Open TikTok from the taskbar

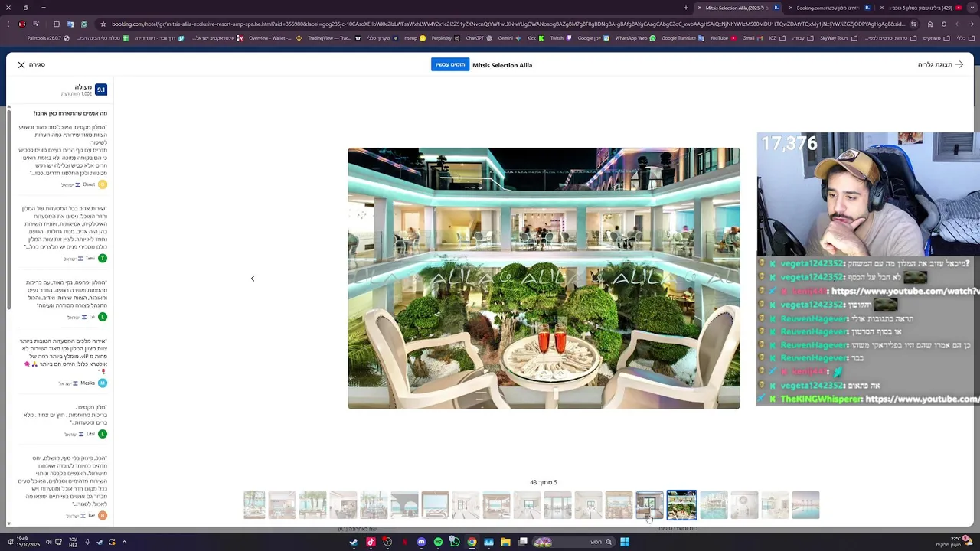tap(371, 542)
